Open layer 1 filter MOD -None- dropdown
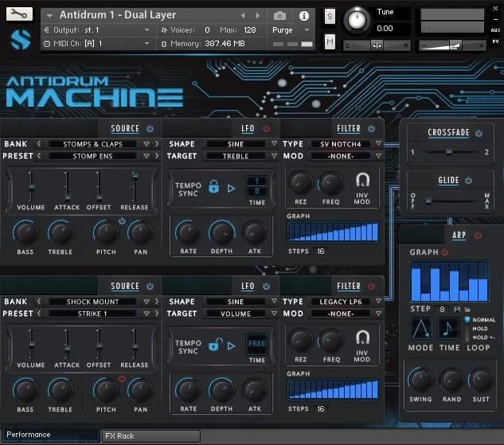The image size is (504, 445). point(378,156)
